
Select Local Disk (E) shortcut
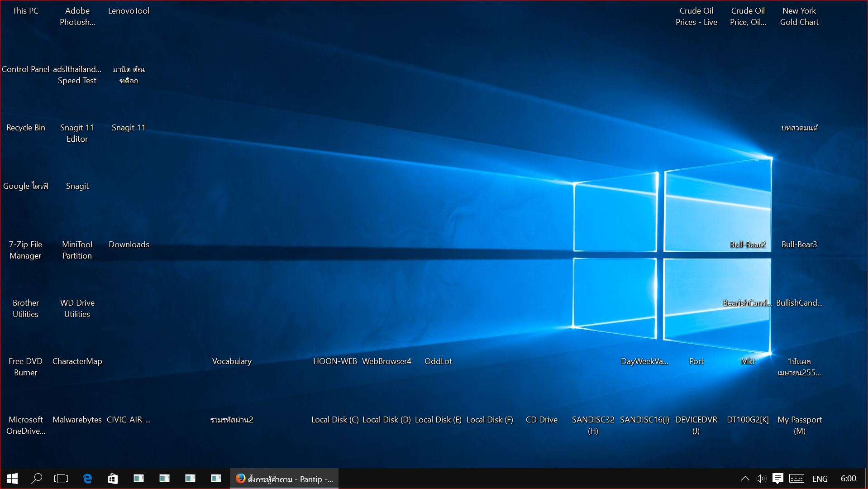[438, 420]
